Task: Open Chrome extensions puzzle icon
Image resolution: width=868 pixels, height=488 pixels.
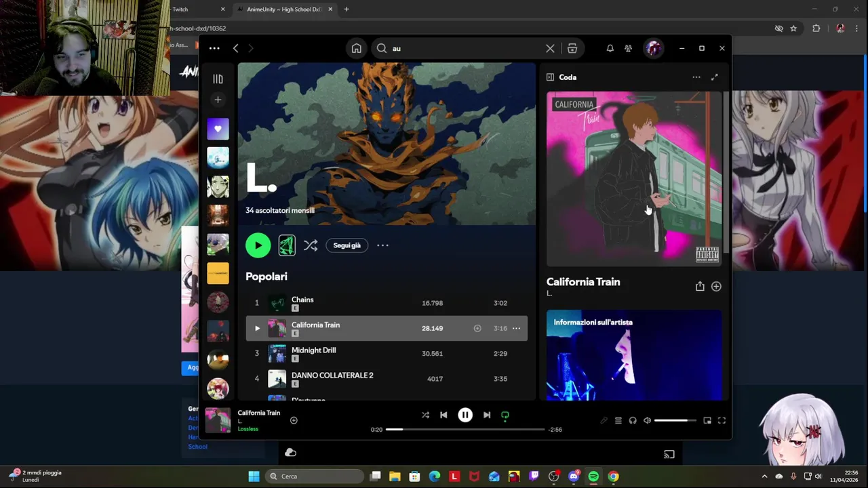Action: (816, 28)
